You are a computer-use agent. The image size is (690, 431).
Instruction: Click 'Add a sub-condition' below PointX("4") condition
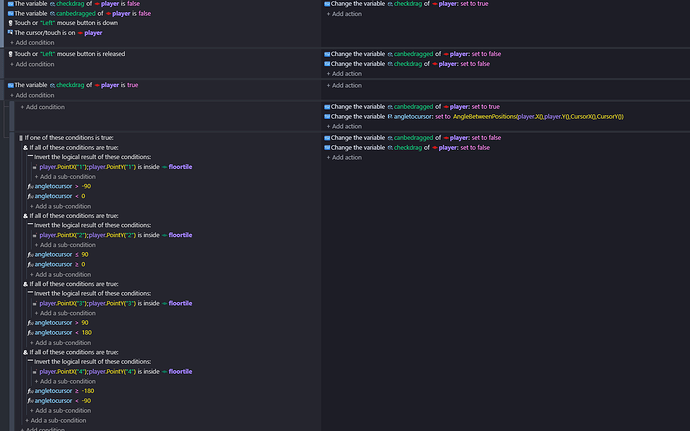point(65,381)
